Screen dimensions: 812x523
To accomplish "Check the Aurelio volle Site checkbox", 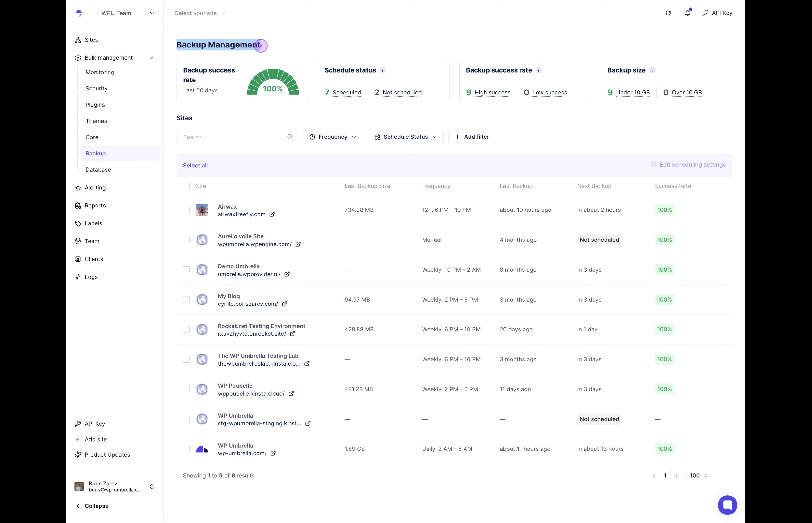I will pyautogui.click(x=186, y=240).
